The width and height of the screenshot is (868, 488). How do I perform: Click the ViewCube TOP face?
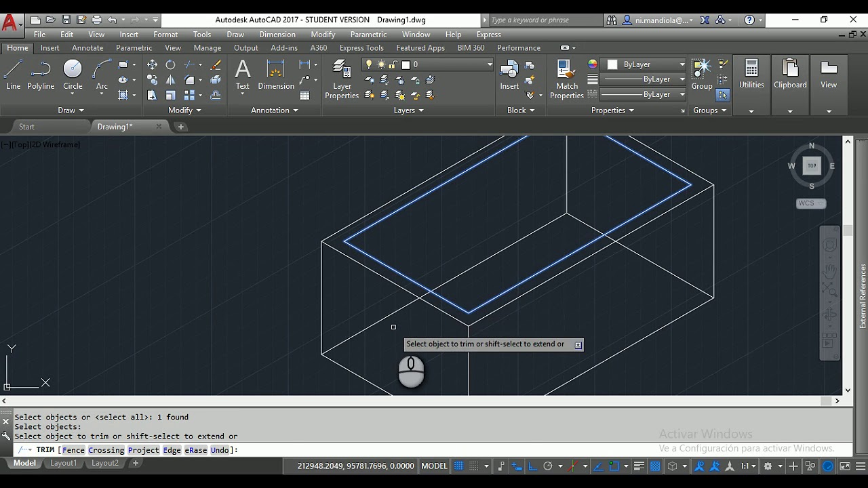812,165
